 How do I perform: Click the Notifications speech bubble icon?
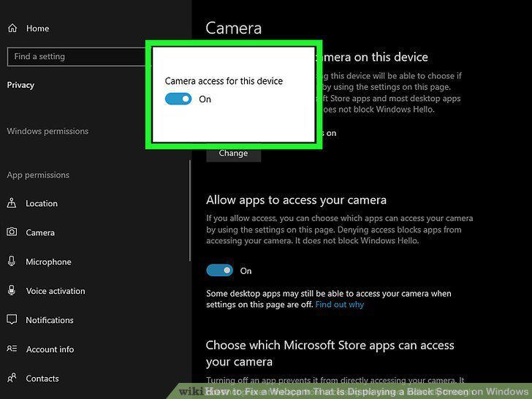(12, 319)
